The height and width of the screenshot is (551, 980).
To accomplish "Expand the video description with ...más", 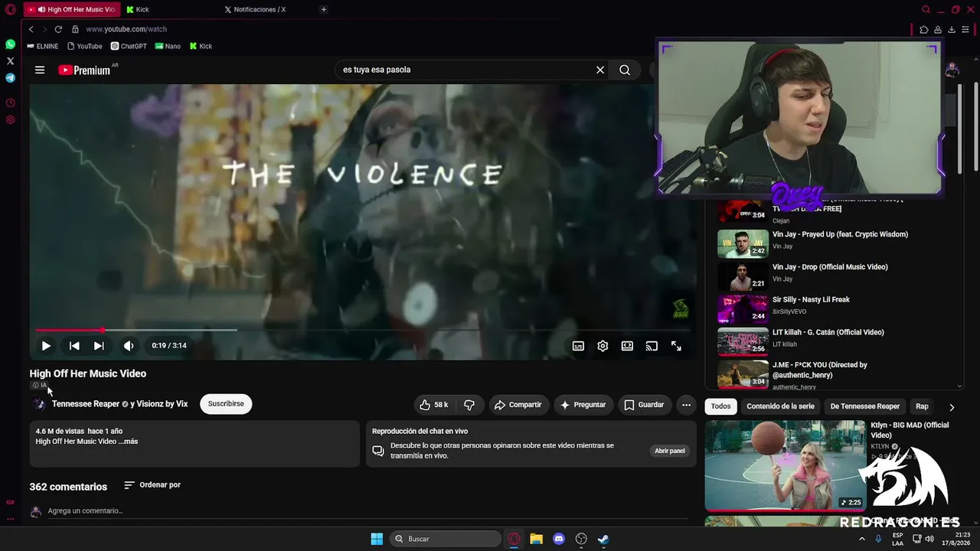I will 128,442.
